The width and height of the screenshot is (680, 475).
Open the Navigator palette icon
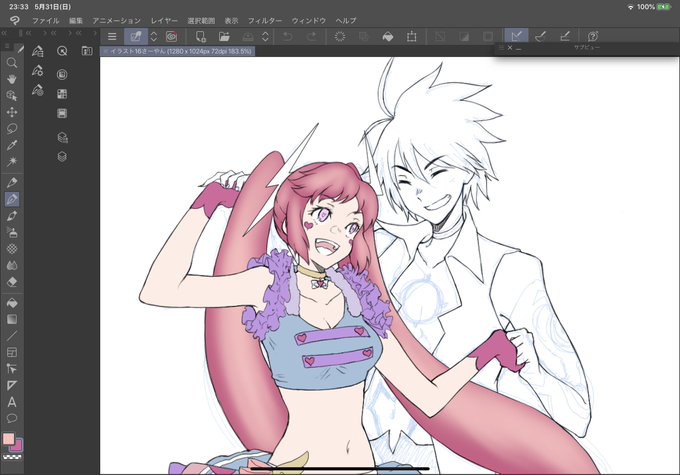point(62,75)
